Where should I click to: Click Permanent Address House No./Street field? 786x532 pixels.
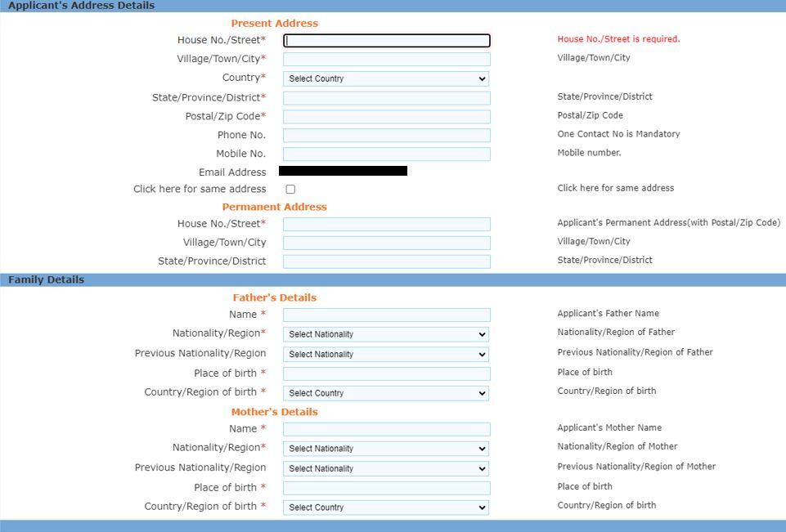pyautogui.click(x=386, y=224)
